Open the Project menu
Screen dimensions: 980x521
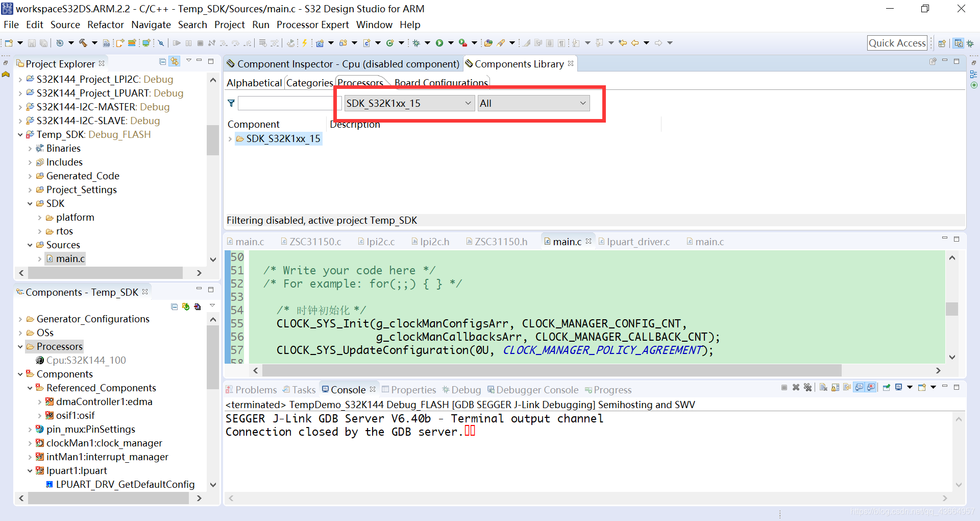tap(229, 25)
